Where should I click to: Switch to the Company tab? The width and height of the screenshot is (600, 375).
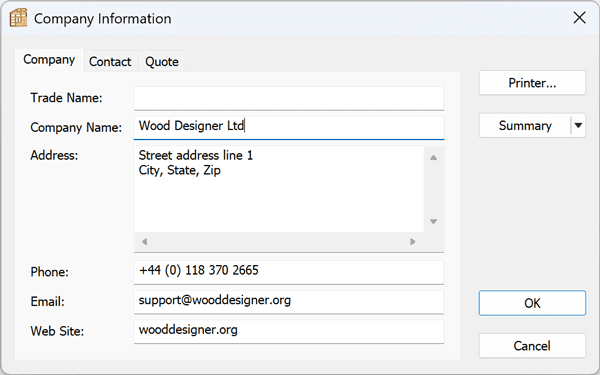point(49,60)
